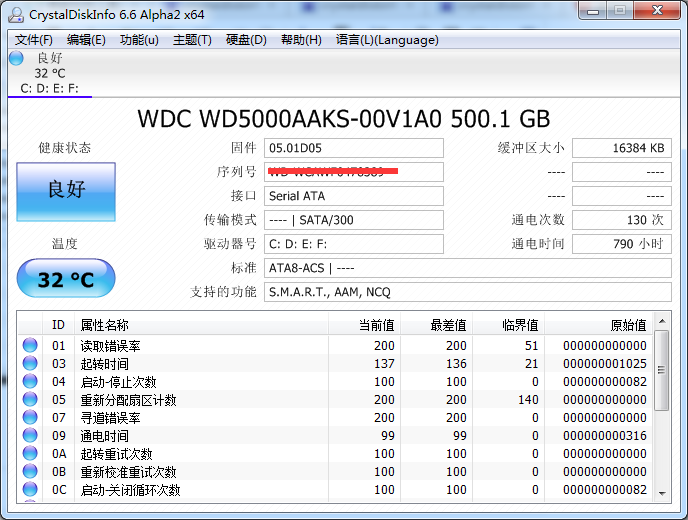This screenshot has width=688, height=520.
Task: Click the 临界值 column header
Action: pos(509,325)
